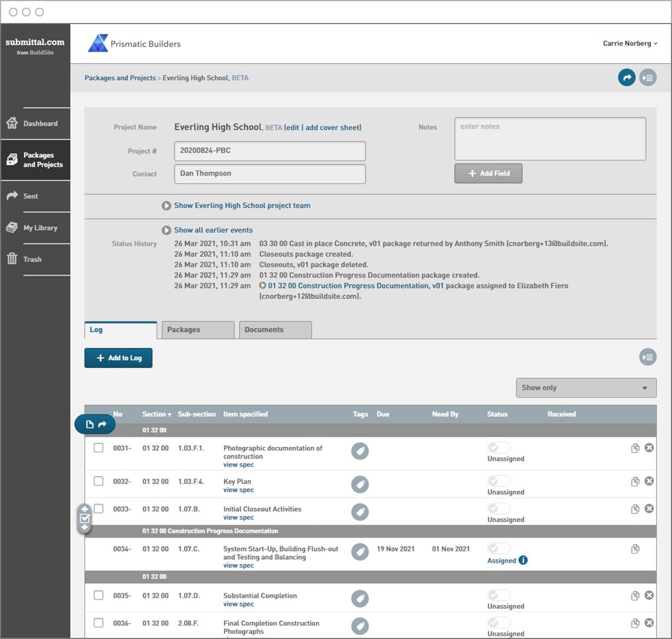This screenshot has width=672, height=639.
Task: Open My Library from the sidebar
Action: click(x=39, y=228)
